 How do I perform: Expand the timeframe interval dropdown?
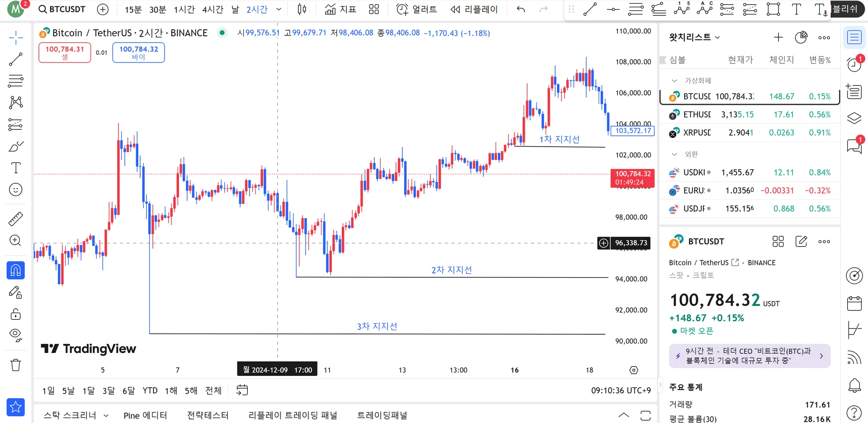click(279, 10)
